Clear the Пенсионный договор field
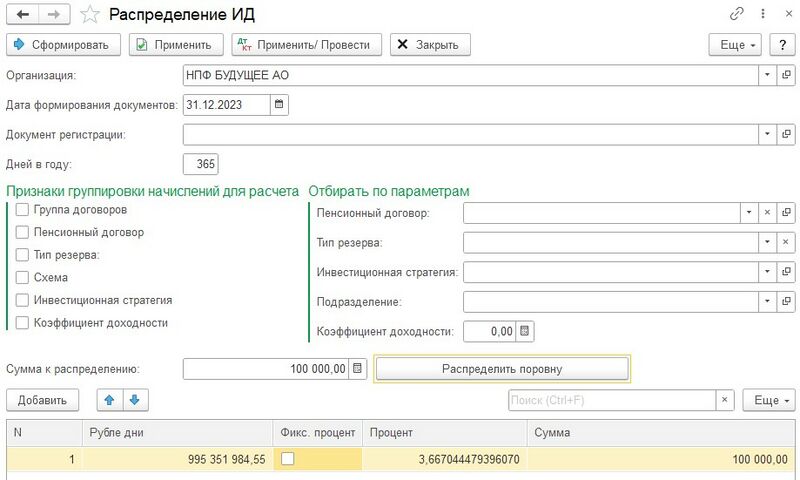Image resolution: width=800 pixels, height=480 pixels. coord(767,213)
